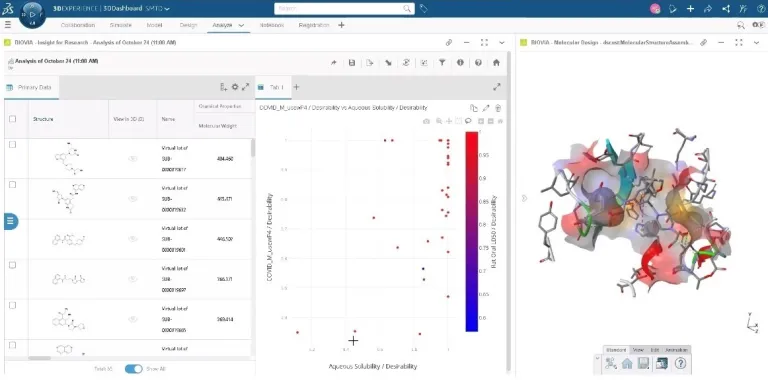Screen dimensions: 768x380
Task: Delete the chart with the trash icon
Action: coord(498,108)
